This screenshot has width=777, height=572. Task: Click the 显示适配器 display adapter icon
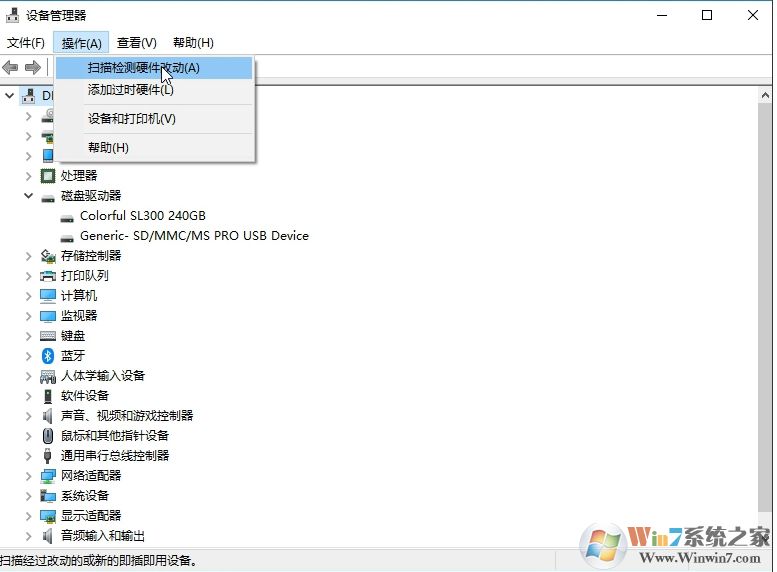[48, 516]
